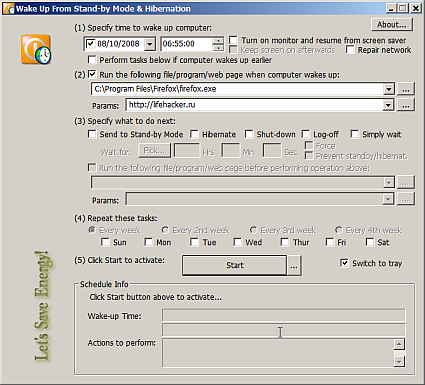The width and height of the screenshot is (425, 385).
Task: Browse for program file with ellipsis button
Action: tap(406, 89)
